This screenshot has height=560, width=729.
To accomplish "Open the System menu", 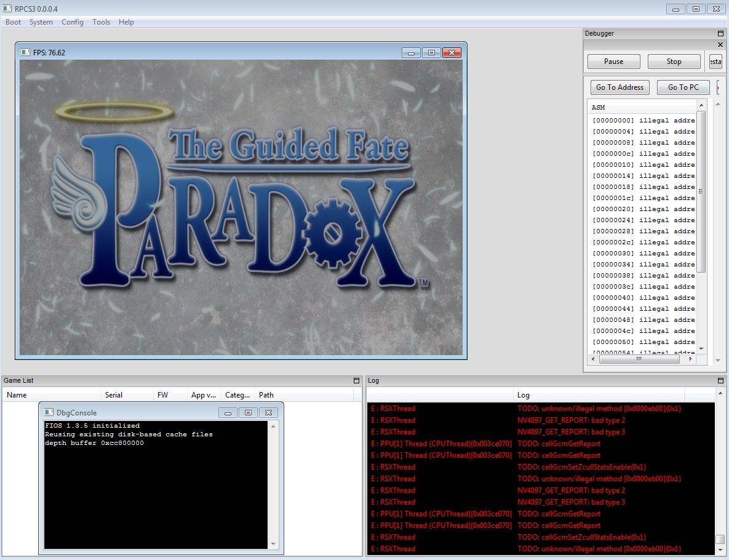I will [41, 22].
